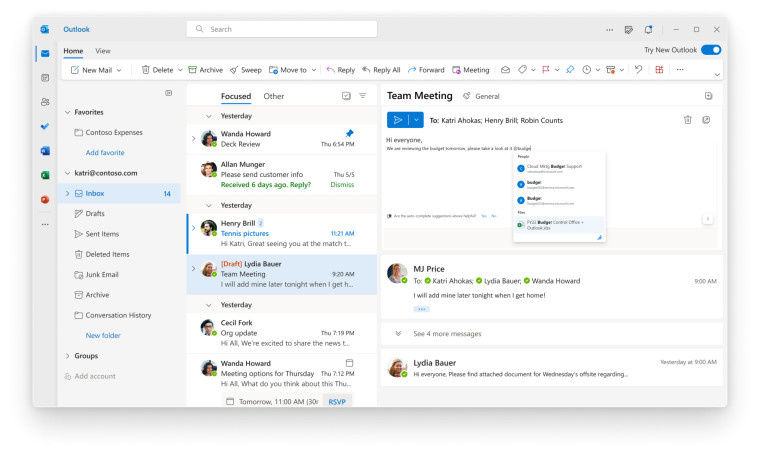Launch the Excel app from sidebar
760x456 pixels.
pos(45,175)
